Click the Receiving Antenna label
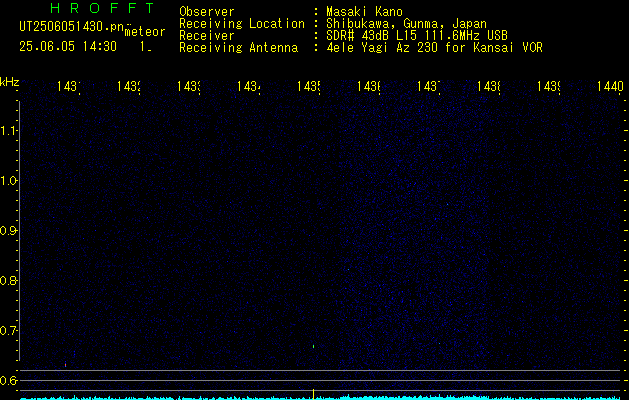 point(238,48)
